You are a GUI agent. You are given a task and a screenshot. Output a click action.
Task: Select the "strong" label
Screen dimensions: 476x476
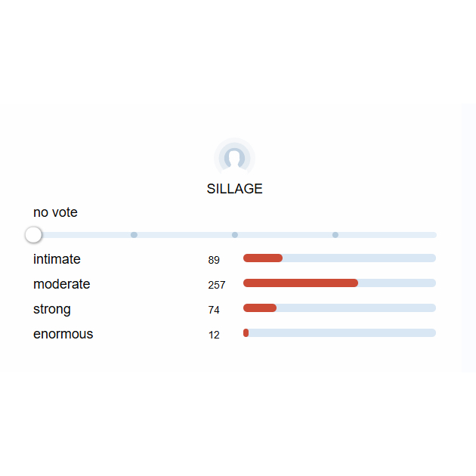(x=52, y=309)
